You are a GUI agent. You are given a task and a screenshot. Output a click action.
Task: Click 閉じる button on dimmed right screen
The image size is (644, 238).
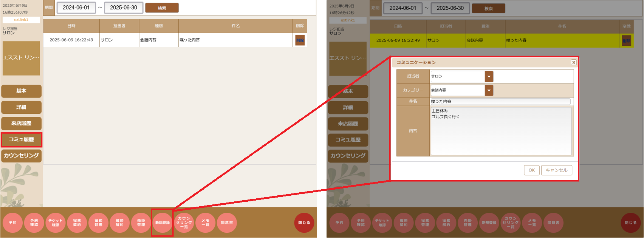click(631, 223)
